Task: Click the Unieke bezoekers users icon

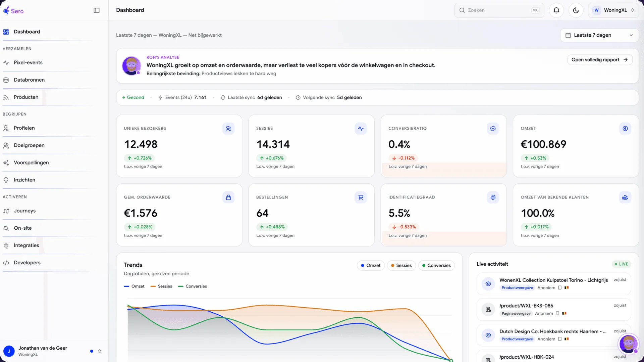Action: point(228,129)
